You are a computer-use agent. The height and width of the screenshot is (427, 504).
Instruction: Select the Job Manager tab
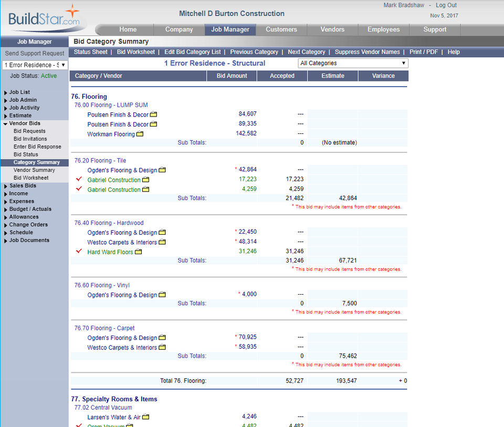click(230, 29)
